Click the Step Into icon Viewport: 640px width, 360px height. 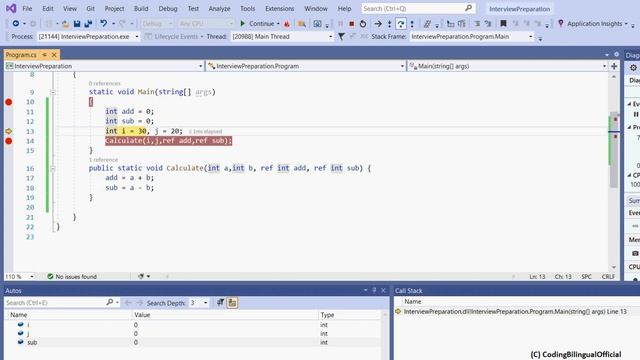pos(389,24)
